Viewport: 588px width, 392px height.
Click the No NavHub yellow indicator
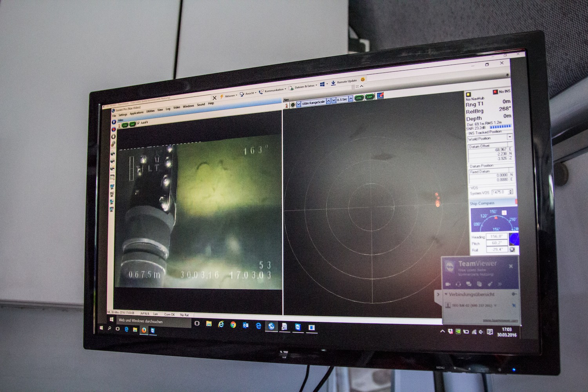coord(468,94)
